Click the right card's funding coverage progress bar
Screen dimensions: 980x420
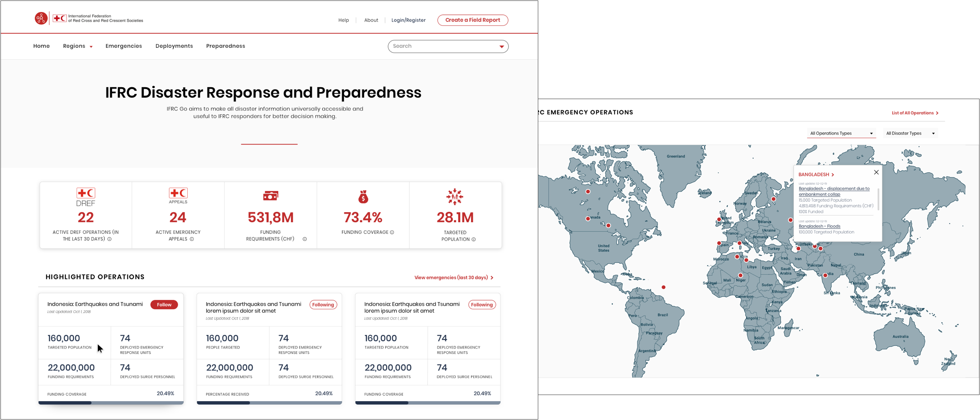(428, 402)
